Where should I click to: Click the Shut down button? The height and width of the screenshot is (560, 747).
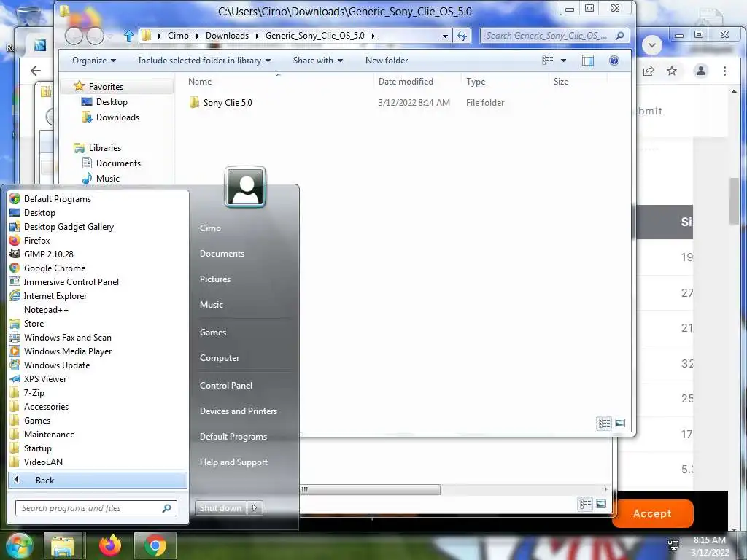[x=220, y=508]
